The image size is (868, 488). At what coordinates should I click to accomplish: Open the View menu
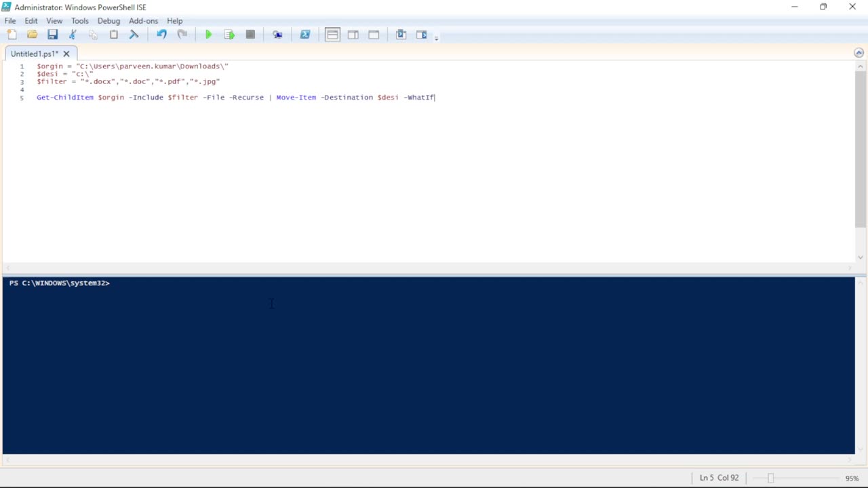[x=54, y=21]
